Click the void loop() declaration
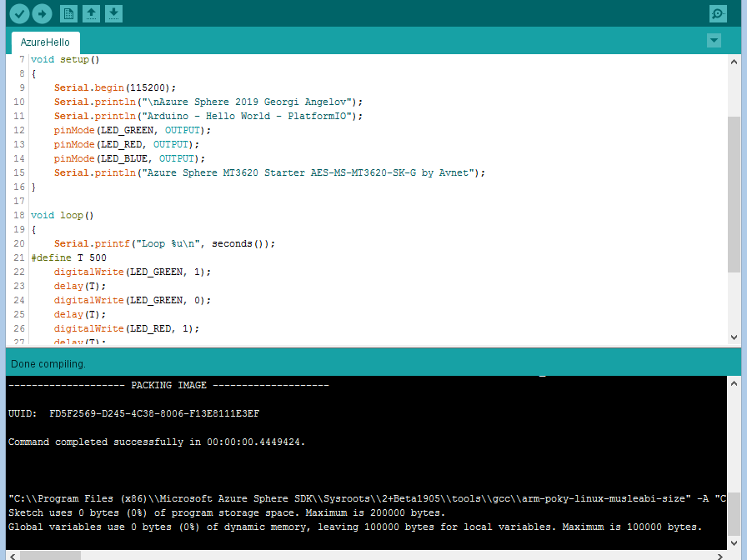 (x=63, y=215)
